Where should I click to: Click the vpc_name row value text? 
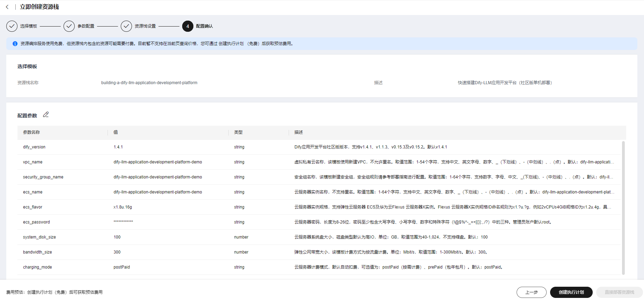click(x=158, y=162)
